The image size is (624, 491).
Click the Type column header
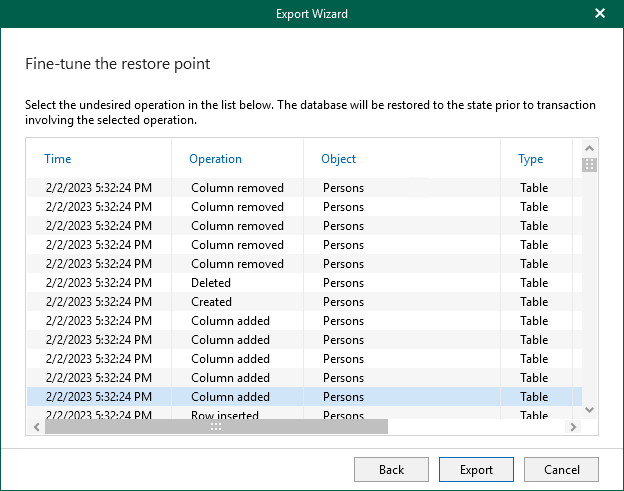click(x=530, y=159)
